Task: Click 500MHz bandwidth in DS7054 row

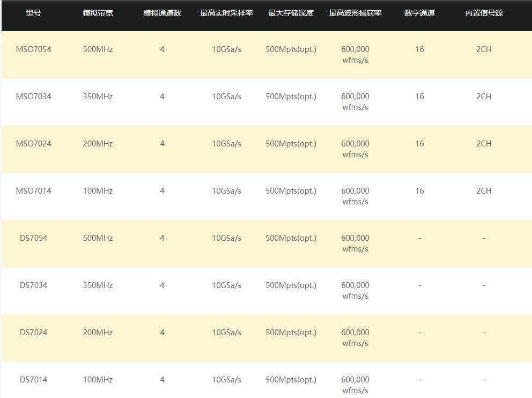Action: [98, 238]
